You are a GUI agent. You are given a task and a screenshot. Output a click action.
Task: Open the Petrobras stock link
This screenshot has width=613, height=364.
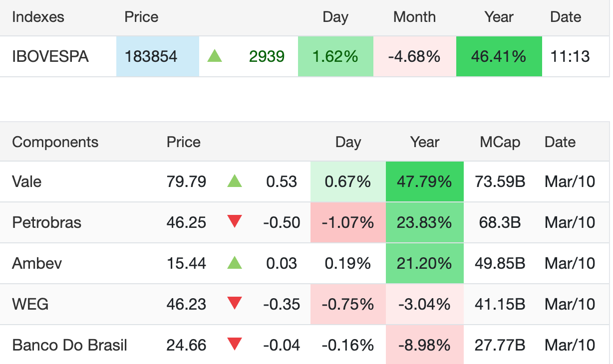click(x=46, y=222)
